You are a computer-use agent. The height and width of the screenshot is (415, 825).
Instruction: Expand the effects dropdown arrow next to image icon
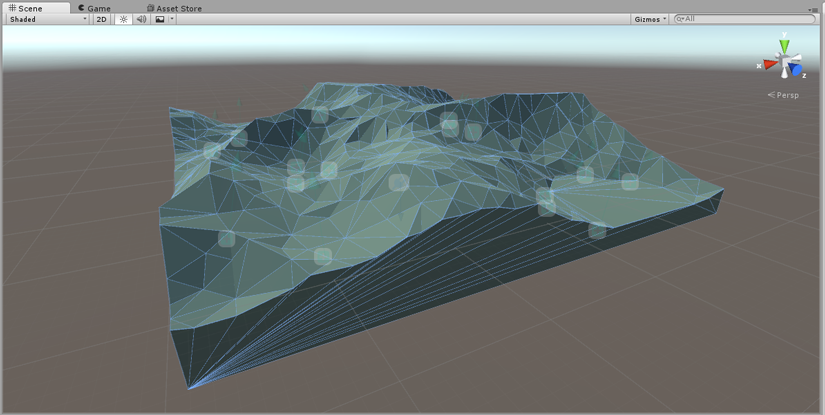(172, 19)
